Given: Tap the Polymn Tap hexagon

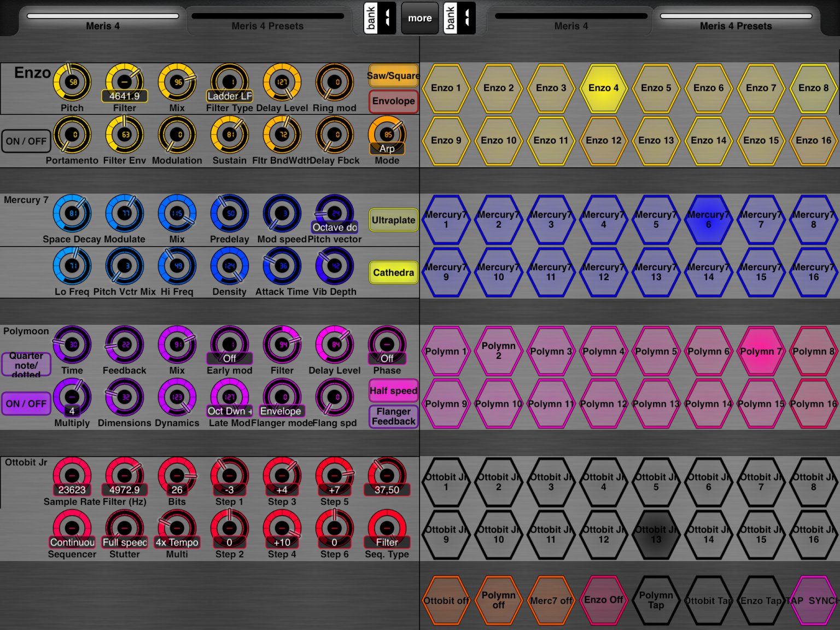Looking at the screenshot, I should click(x=656, y=600).
